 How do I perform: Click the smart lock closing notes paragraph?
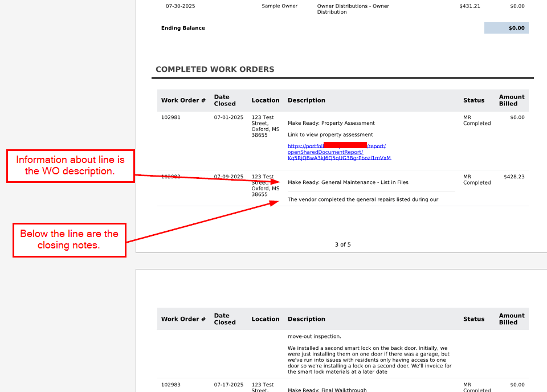[x=369, y=360]
